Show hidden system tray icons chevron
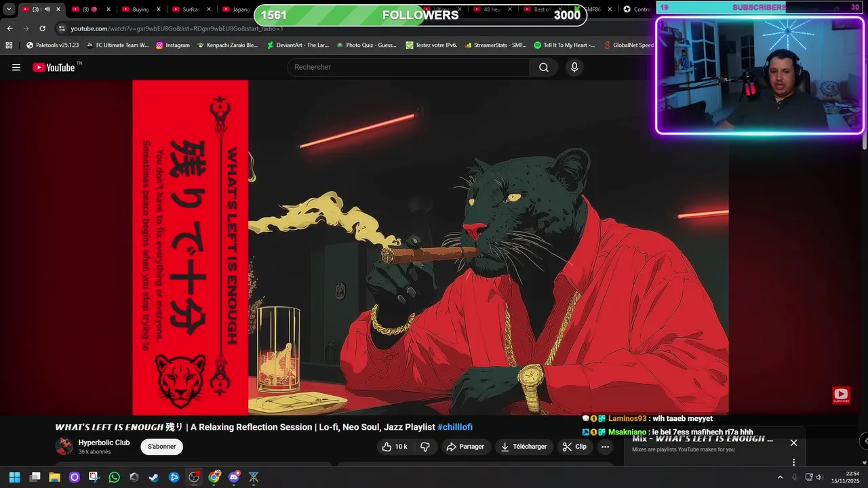The width and height of the screenshot is (868, 488). pos(780,477)
